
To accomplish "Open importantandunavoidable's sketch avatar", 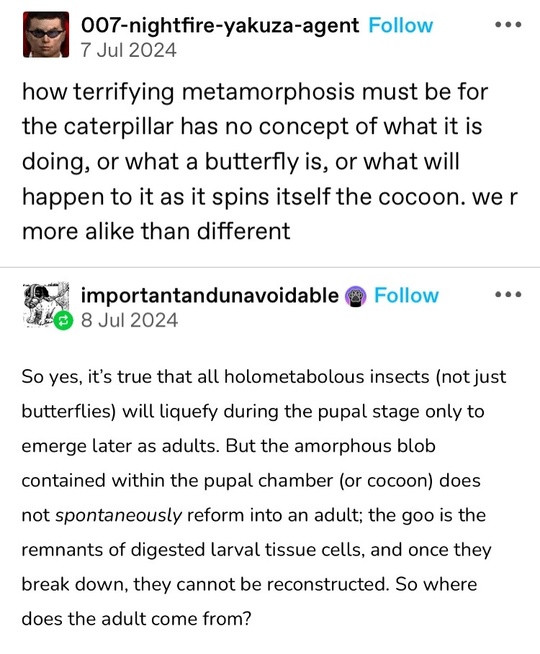I will pos(46,304).
